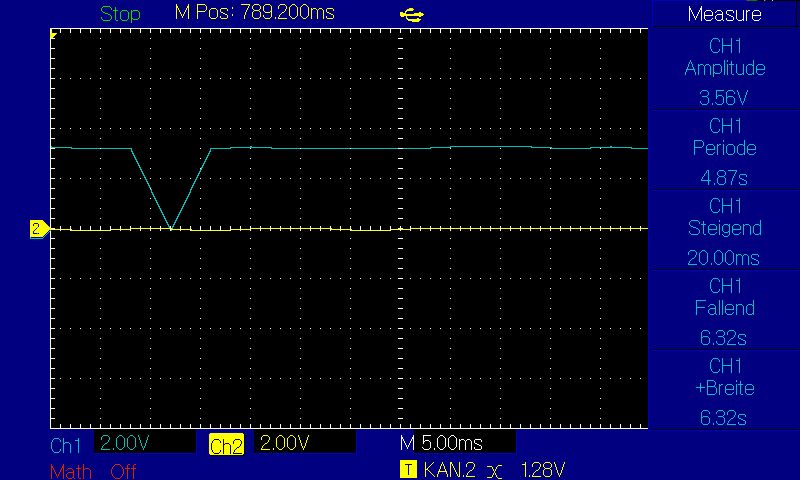The width and height of the screenshot is (800, 480).
Task: Click the Ch2 2.00V scale field
Action: (x=305, y=442)
